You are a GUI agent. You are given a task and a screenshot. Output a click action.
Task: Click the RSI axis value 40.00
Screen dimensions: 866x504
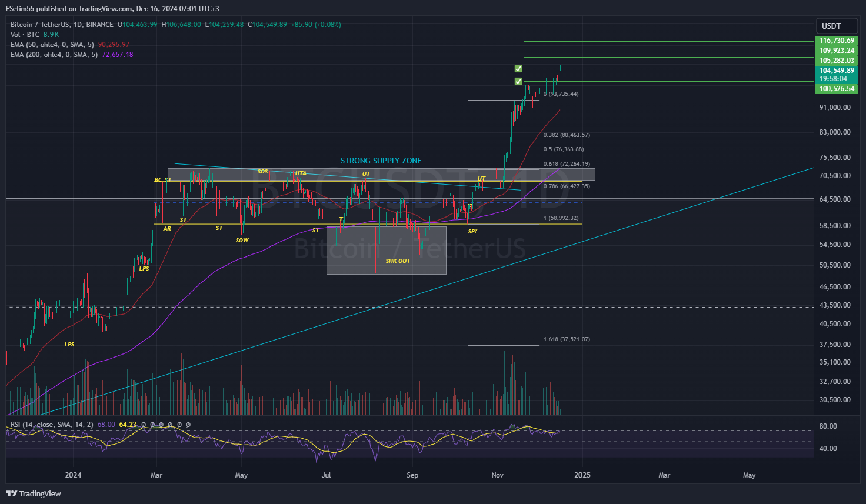tap(828, 449)
